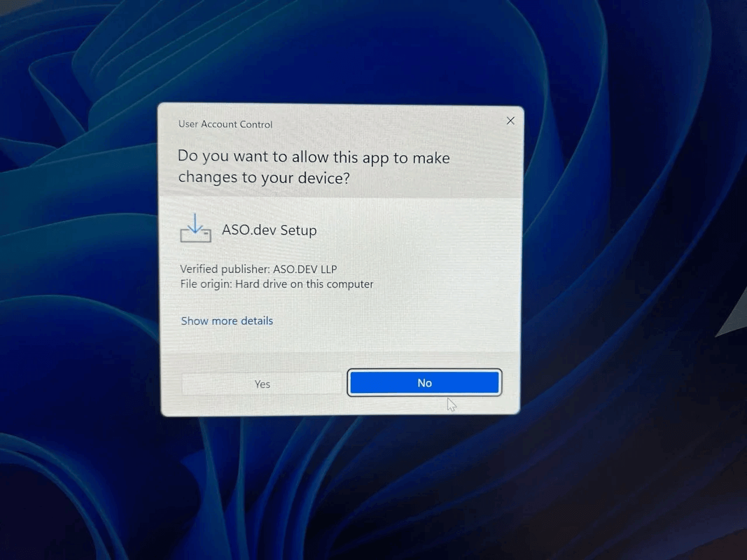Screen dimensions: 747x560
Task: Click the Yes button to allow changes
Action: [262, 384]
